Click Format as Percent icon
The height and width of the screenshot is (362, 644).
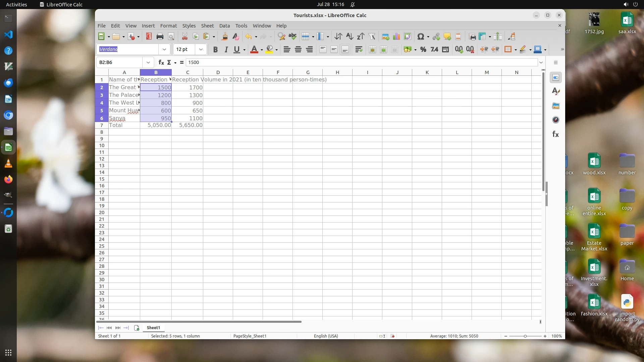click(x=423, y=50)
